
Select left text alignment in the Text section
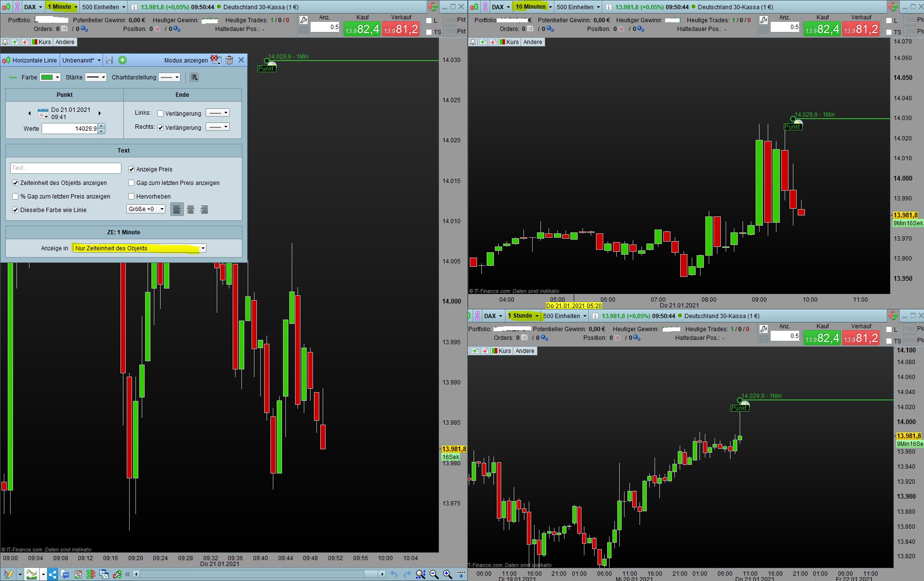pos(177,209)
